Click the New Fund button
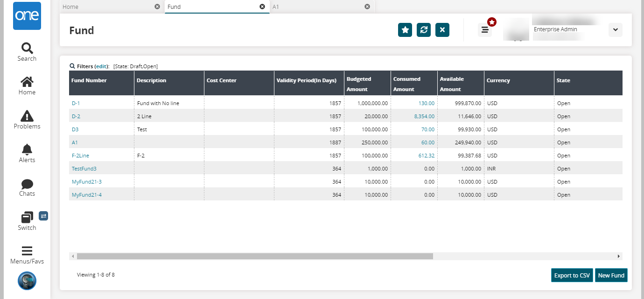The image size is (644, 299). [611, 276]
